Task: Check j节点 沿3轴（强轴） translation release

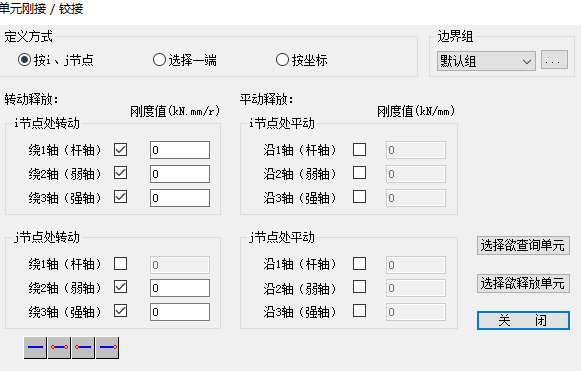Action: coord(359,311)
